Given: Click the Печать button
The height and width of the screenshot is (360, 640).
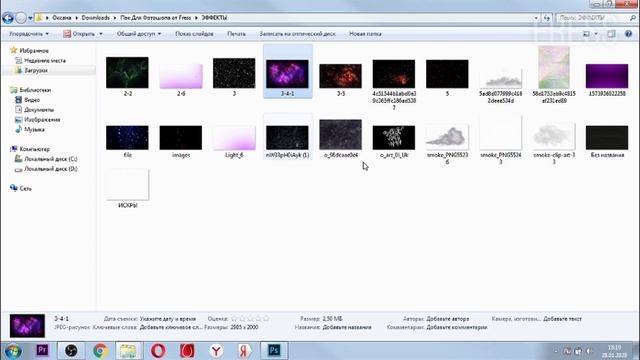Looking at the screenshot, I should click(x=236, y=34).
